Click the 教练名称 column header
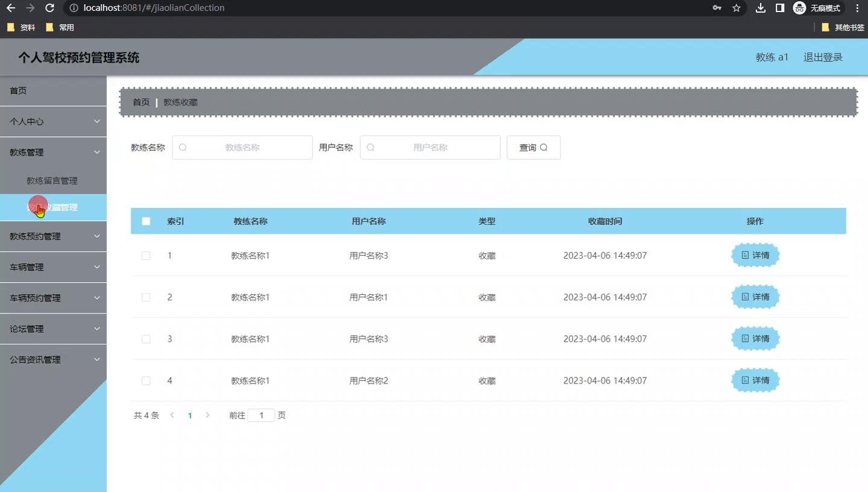 (250, 221)
